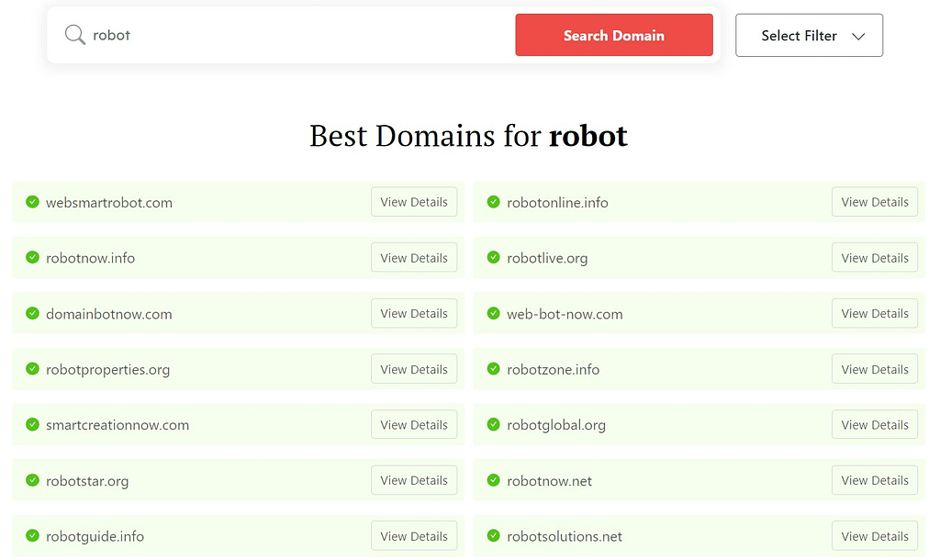Image resolution: width=940 pixels, height=560 pixels.
Task: Click the green checkmark next to robotonline.info
Action: [x=494, y=202]
